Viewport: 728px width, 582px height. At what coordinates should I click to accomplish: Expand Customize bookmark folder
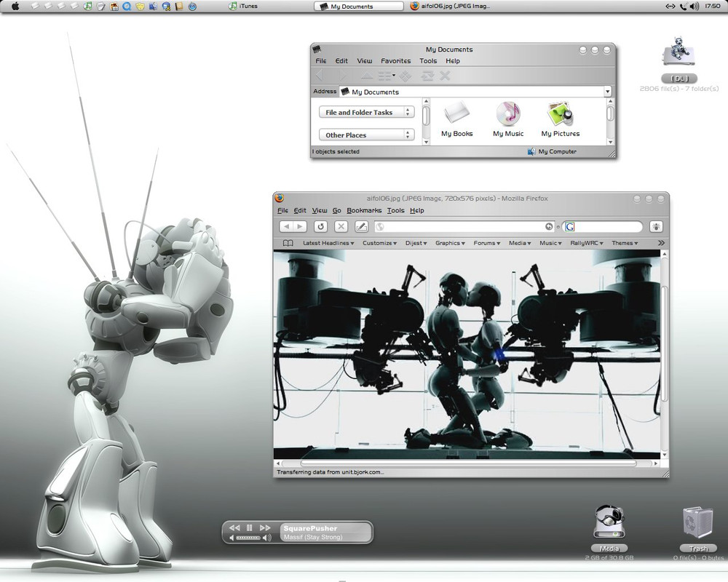(379, 243)
